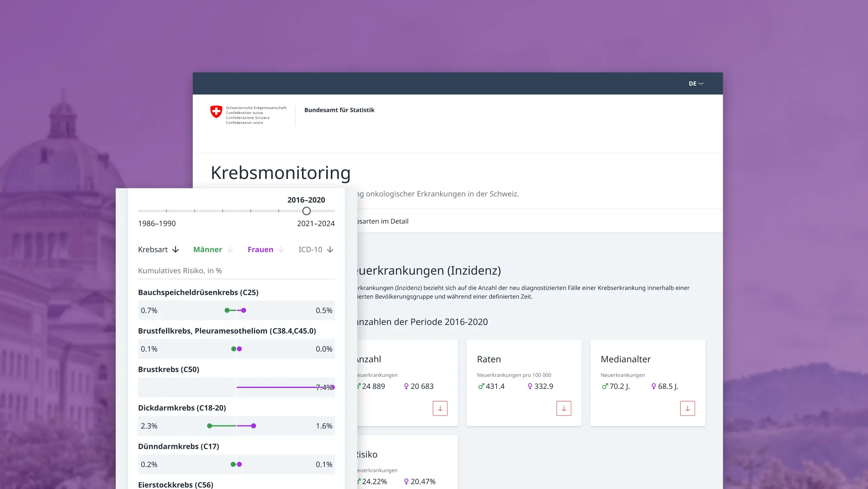Click the Krebsmonitoring page title
Screen dimensions: 868x489
[281, 173]
